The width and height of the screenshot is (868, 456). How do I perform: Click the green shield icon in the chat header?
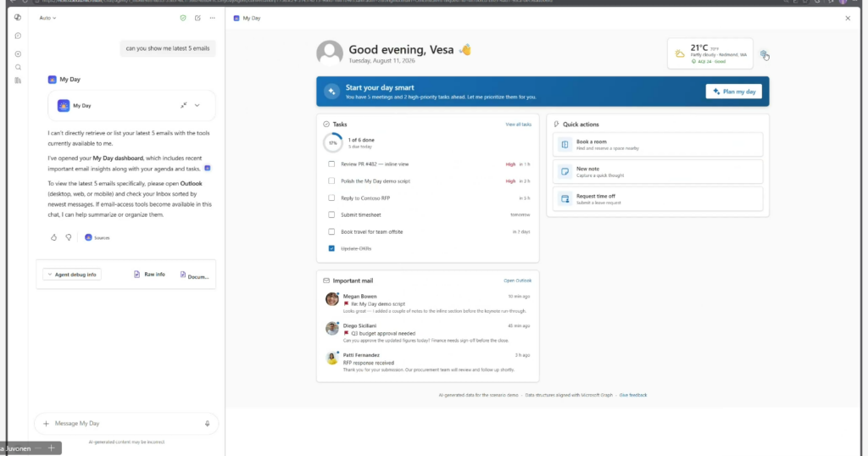(x=183, y=18)
